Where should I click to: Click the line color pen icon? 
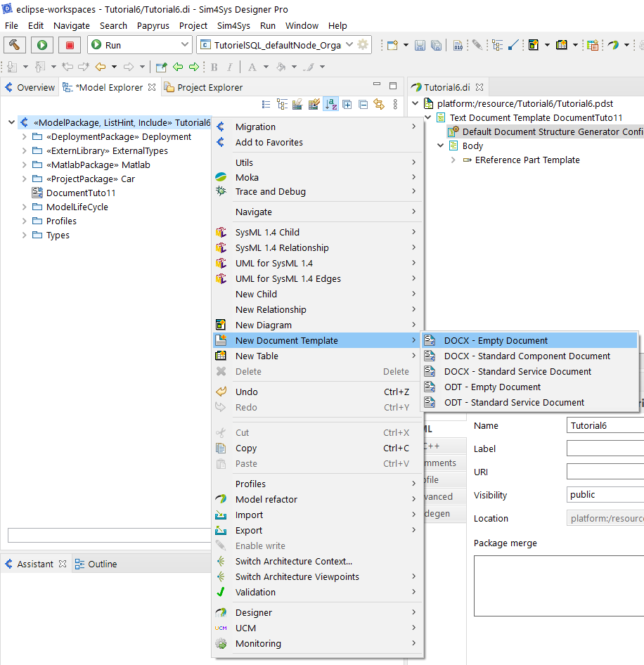pos(310,67)
